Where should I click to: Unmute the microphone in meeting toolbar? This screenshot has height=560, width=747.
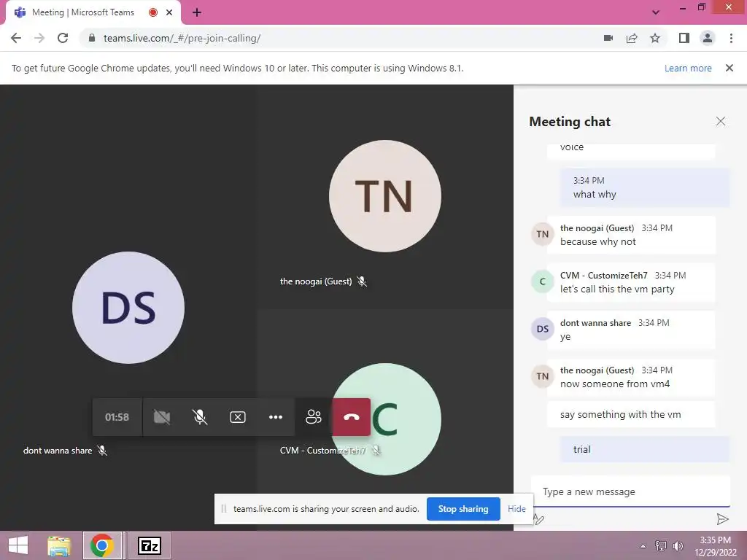click(x=200, y=417)
